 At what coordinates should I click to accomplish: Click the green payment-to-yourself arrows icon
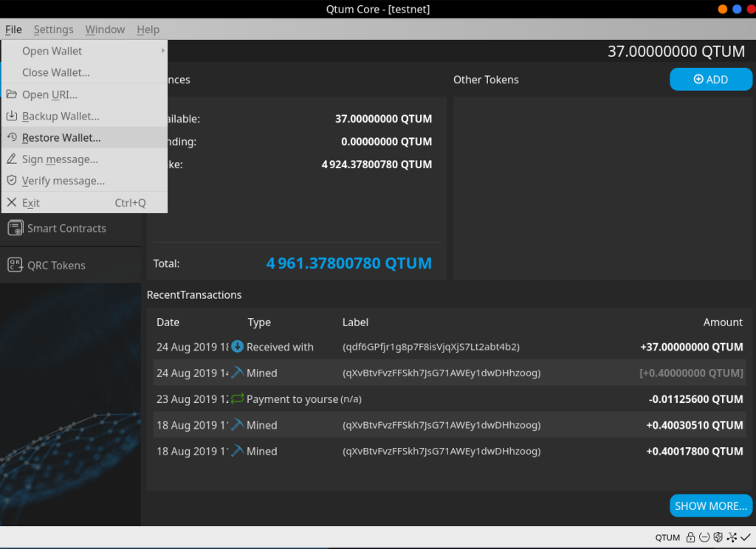[x=237, y=398]
